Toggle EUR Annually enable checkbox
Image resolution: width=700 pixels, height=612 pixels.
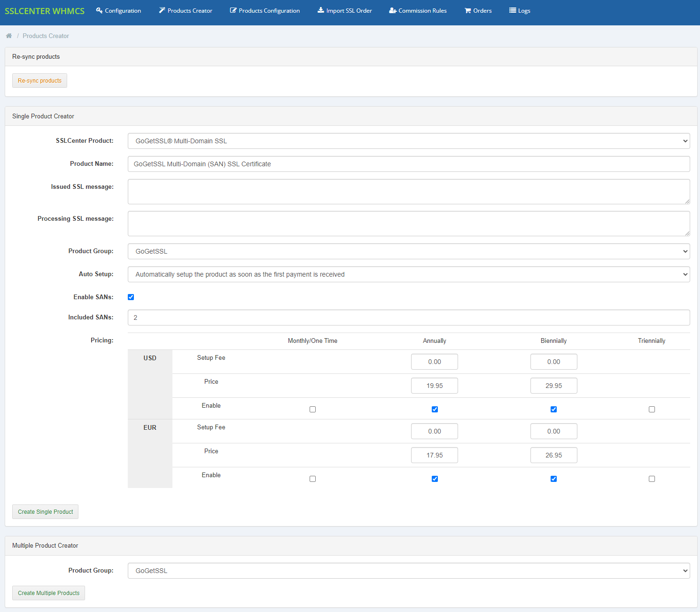pyautogui.click(x=435, y=479)
